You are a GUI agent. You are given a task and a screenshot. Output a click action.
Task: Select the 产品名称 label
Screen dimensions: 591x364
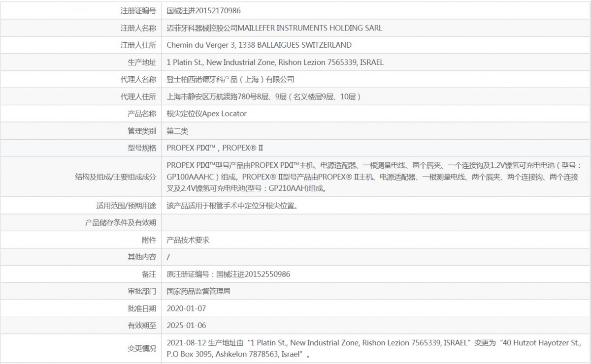point(142,114)
